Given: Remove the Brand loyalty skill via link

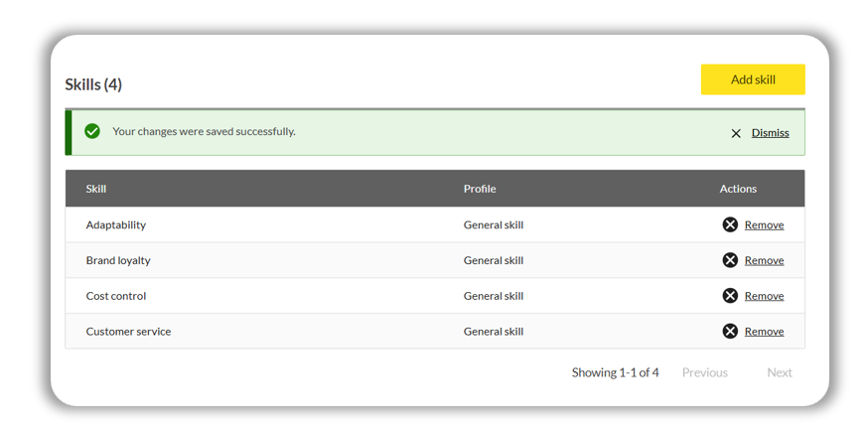Looking at the screenshot, I should tap(764, 261).
